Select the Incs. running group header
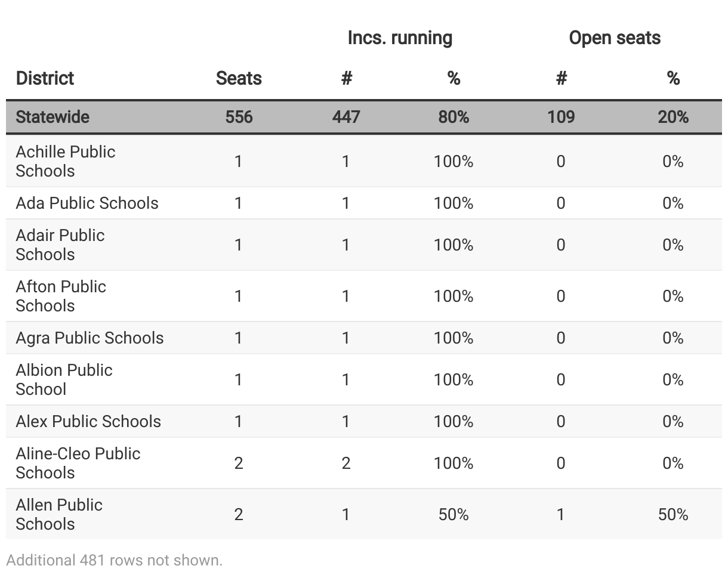Image resolution: width=728 pixels, height=575 pixels. click(x=400, y=38)
